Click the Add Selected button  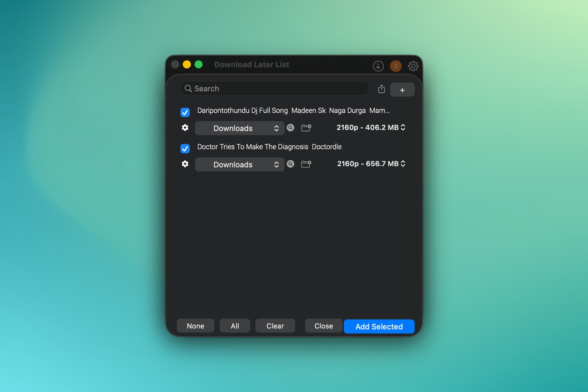pyautogui.click(x=379, y=326)
